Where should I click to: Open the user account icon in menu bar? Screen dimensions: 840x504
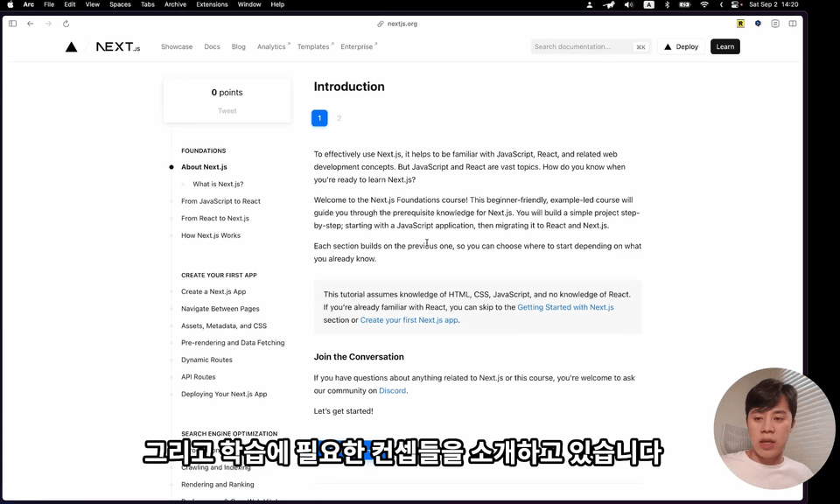pos(589,4)
